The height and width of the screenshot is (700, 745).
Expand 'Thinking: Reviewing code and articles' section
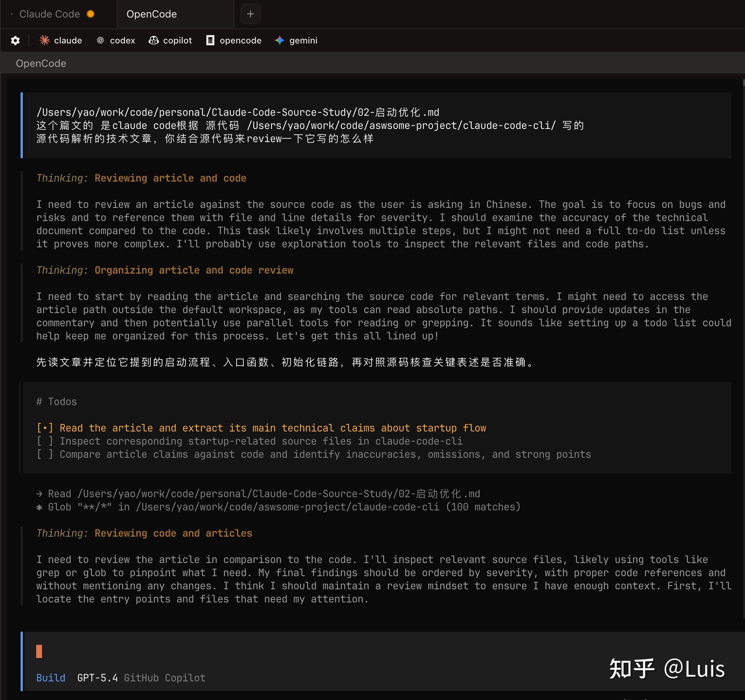[x=144, y=533]
